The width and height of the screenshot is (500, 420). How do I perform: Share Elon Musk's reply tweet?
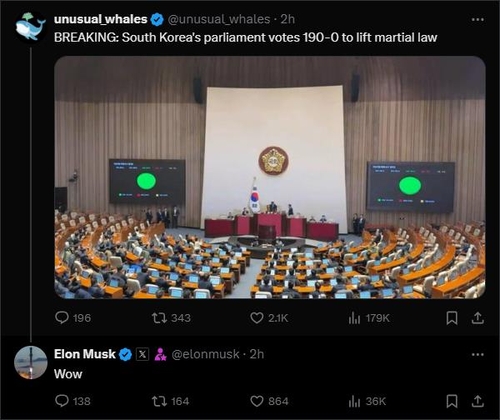coord(477,401)
